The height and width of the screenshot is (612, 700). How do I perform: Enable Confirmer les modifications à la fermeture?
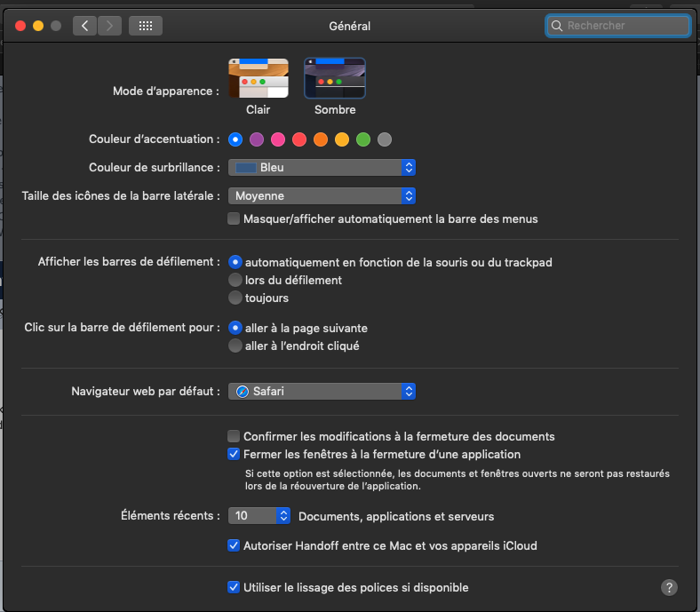point(234,436)
